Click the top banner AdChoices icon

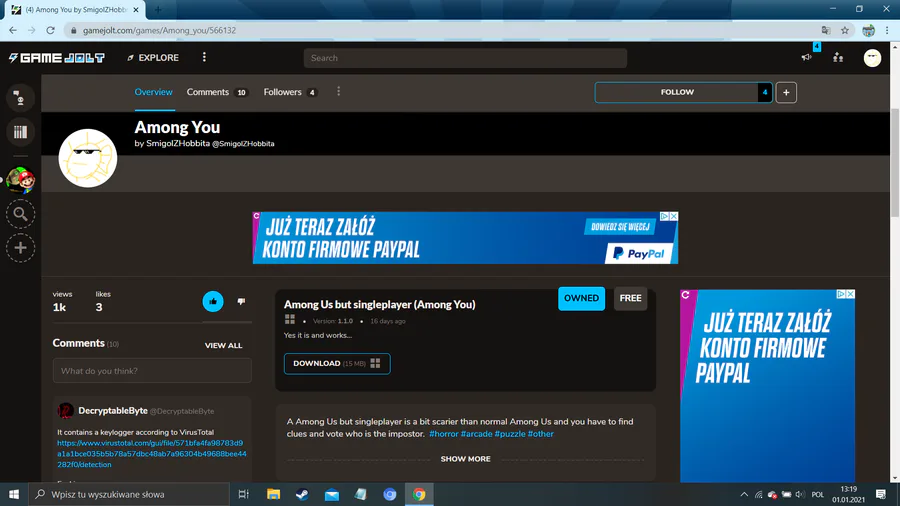(664, 216)
